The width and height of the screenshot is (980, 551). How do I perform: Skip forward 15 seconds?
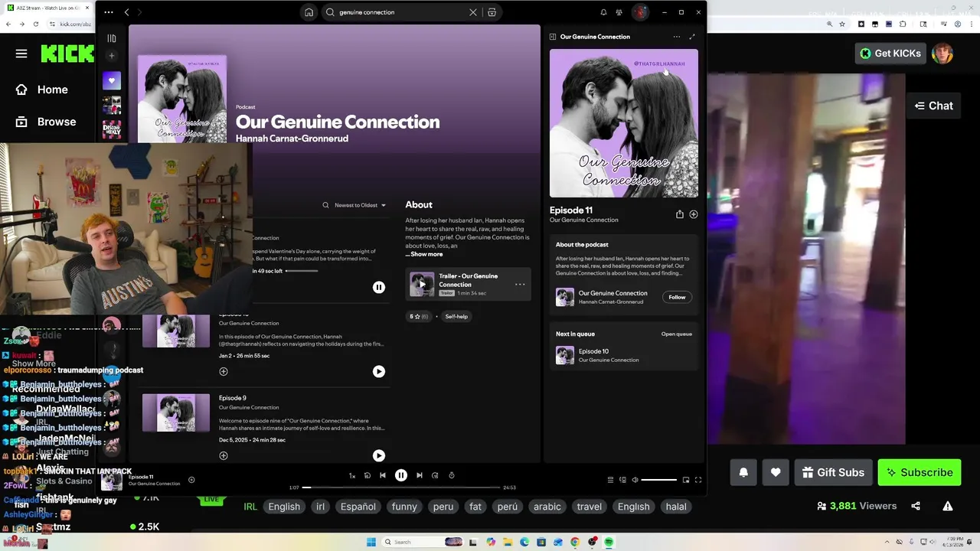coord(435,475)
